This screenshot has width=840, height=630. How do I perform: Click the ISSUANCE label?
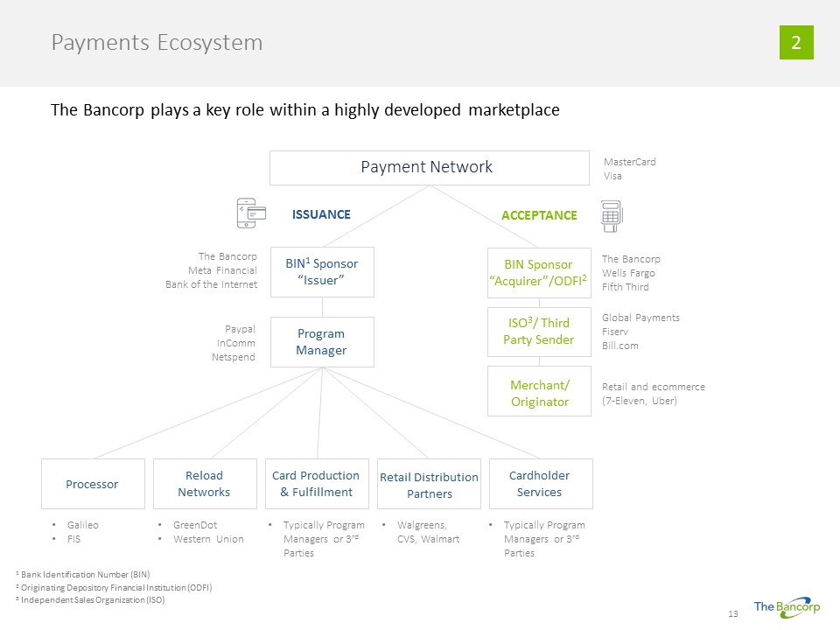click(x=321, y=214)
